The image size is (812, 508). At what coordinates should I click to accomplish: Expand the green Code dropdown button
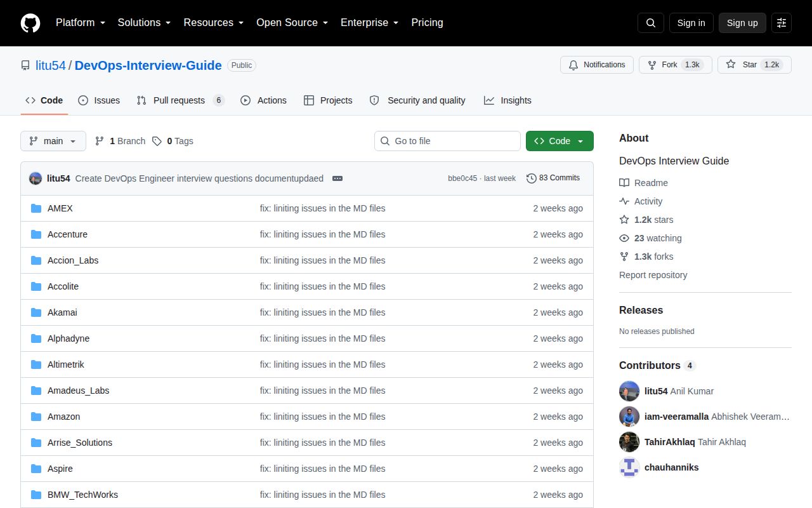(x=560, y=141)
